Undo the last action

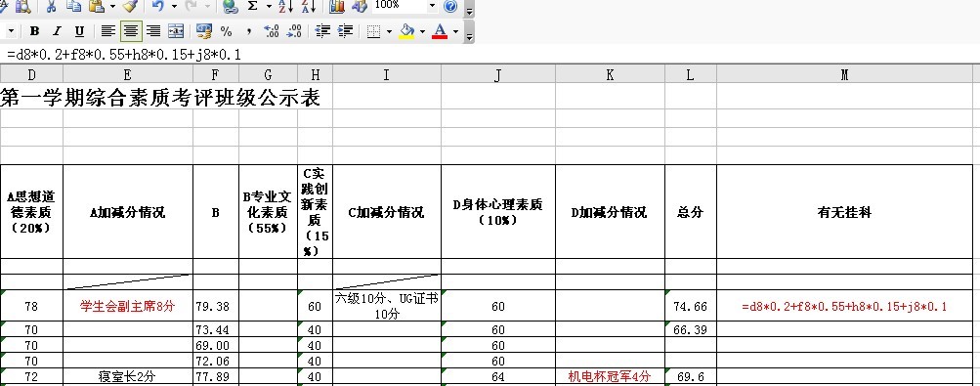coord(157,6)
